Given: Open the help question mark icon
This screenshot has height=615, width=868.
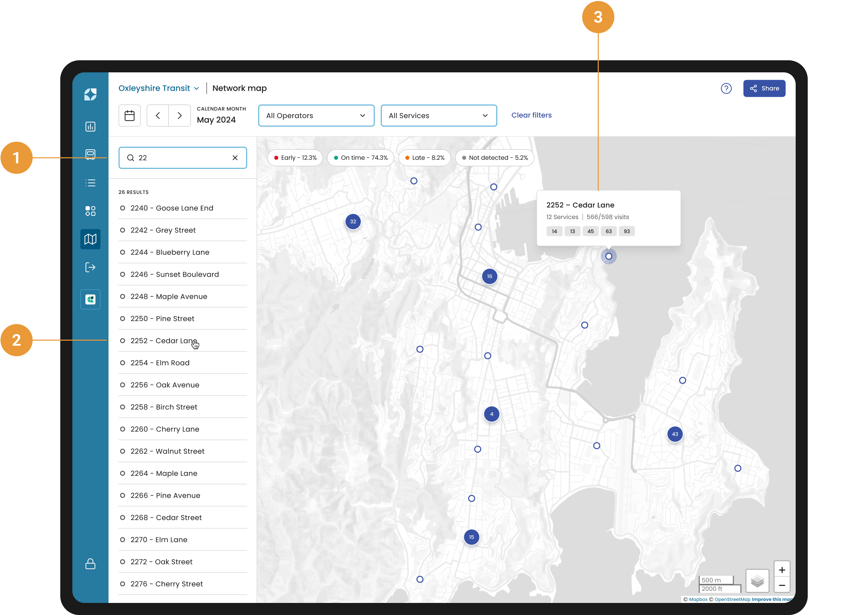Looking at the screenshot, I should pyautogui.click(x=726, y=88).
